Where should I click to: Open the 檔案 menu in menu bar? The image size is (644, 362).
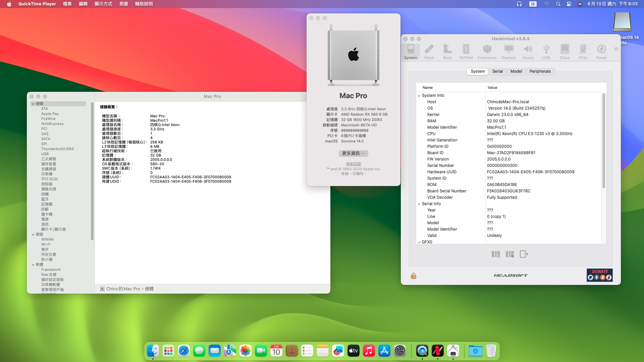[x=67, y=4]
